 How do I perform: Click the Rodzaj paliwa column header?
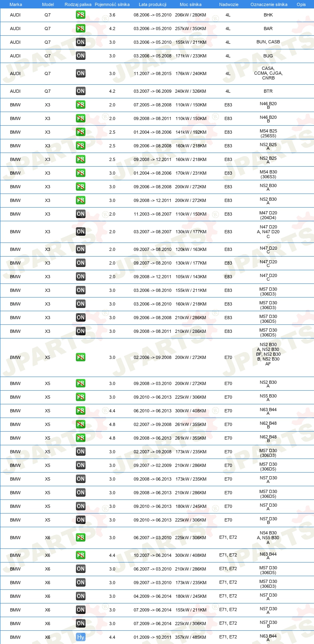click(78, 4)
